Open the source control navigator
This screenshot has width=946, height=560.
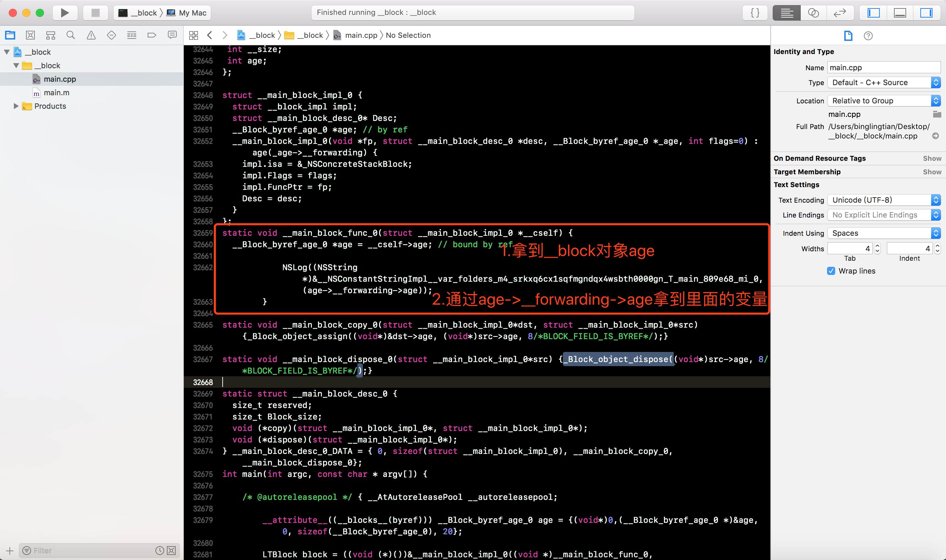[30, 35]
